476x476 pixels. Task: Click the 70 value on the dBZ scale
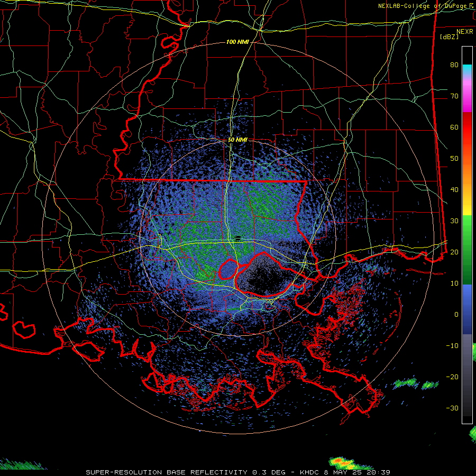click(454, 96)
